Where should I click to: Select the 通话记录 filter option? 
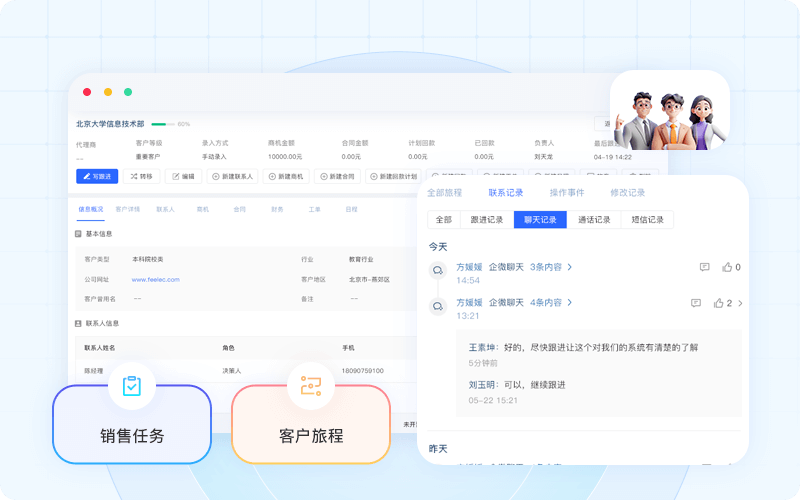pyautogui.click(x=594, y=220)
